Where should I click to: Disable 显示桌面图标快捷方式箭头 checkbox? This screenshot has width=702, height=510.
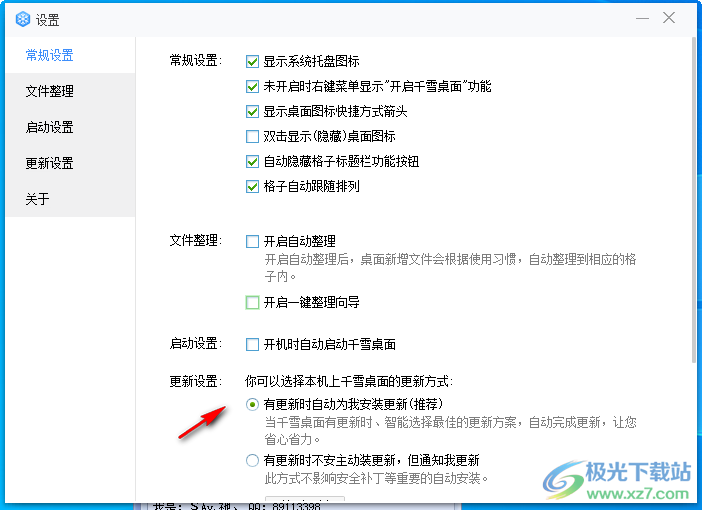tap(253, 111)
